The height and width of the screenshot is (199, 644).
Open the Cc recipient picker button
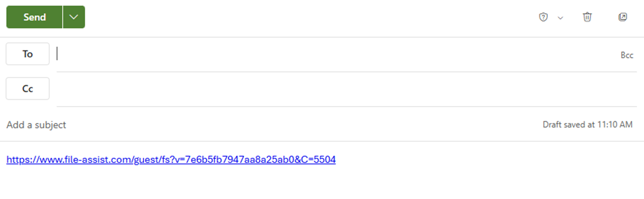28,89
